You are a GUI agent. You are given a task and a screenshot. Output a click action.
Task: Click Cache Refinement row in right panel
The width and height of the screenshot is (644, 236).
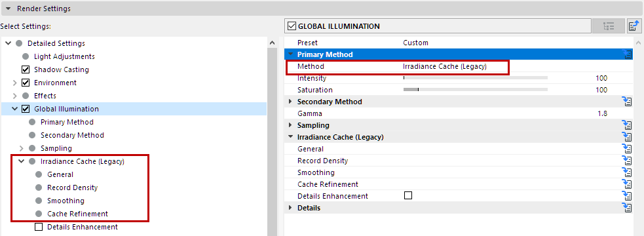459,184
